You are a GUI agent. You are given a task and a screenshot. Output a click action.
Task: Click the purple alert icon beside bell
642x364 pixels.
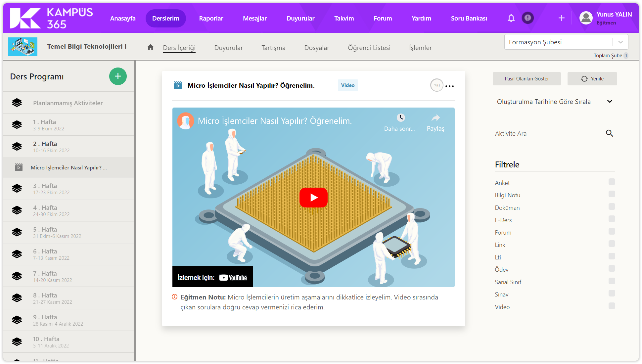[x=527, y=18]
